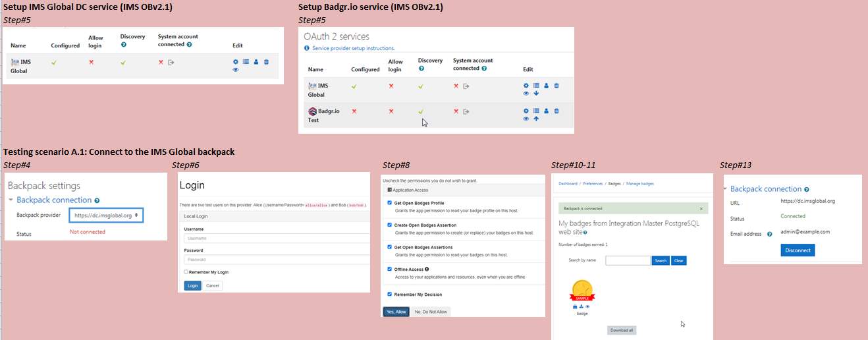Click Download all button
The width and height of the screenshot is (868, 340).
(622, 330)
